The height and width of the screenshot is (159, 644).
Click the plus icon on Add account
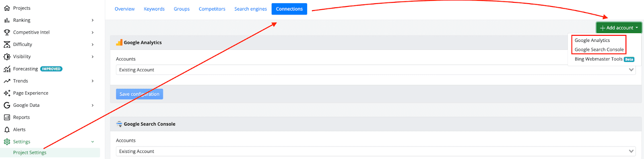point(603,28)
